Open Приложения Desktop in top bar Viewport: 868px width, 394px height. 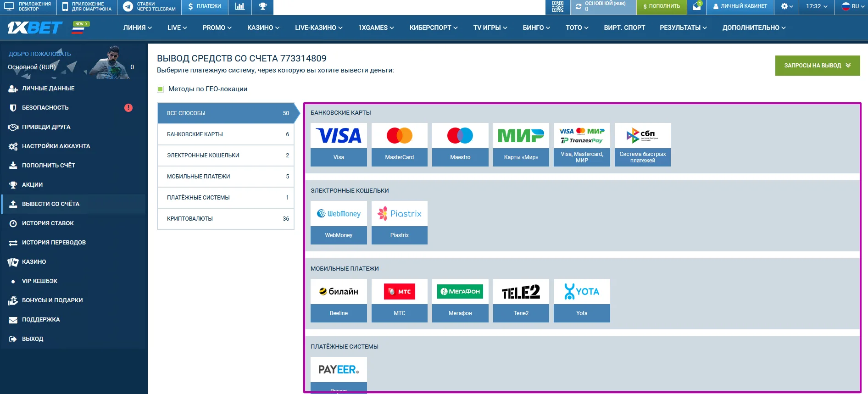click(28, 6)
